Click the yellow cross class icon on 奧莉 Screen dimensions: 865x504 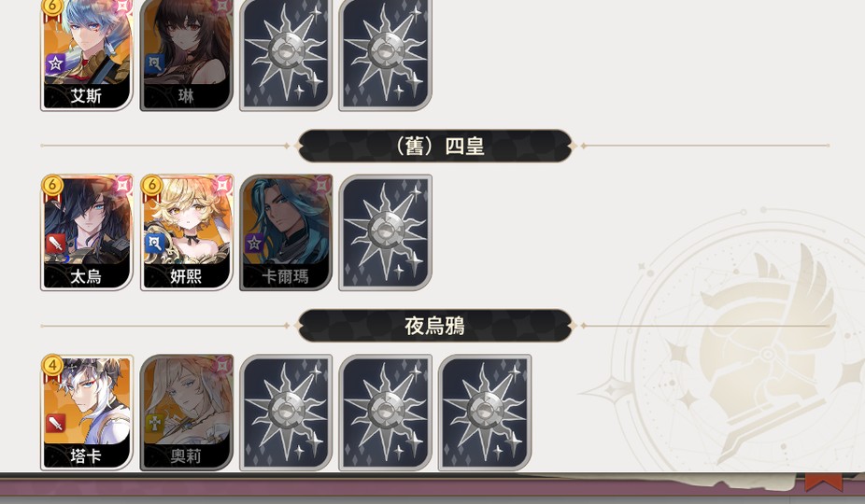(154, 423)
